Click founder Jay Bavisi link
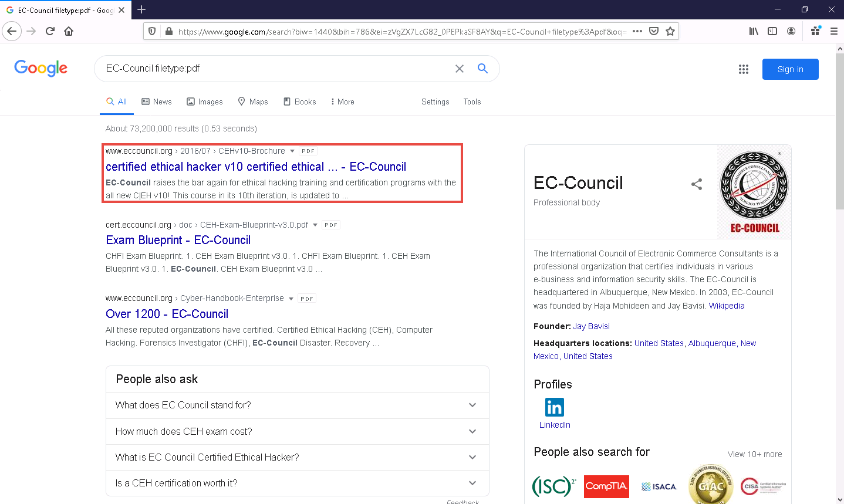This screenshot has height=504, width=844. pos(592,326)
